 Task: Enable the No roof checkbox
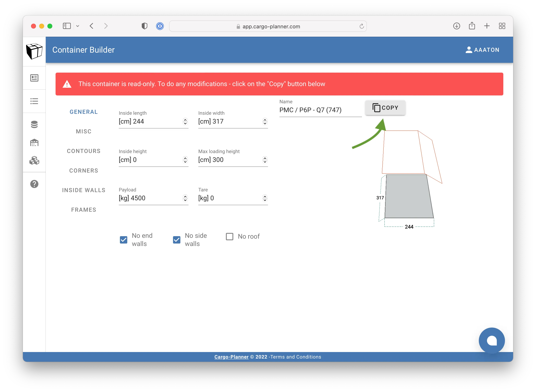229,237
